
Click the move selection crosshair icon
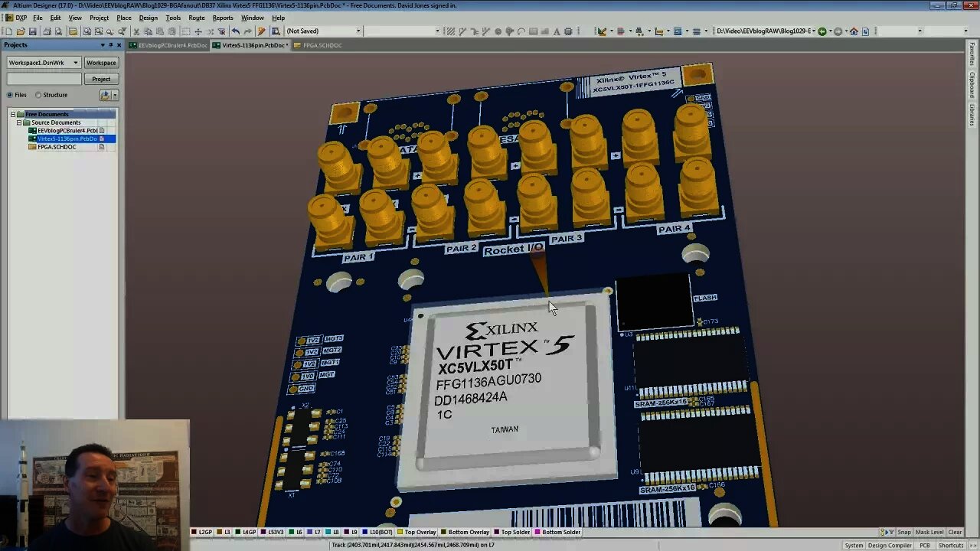tap(198, 31)
